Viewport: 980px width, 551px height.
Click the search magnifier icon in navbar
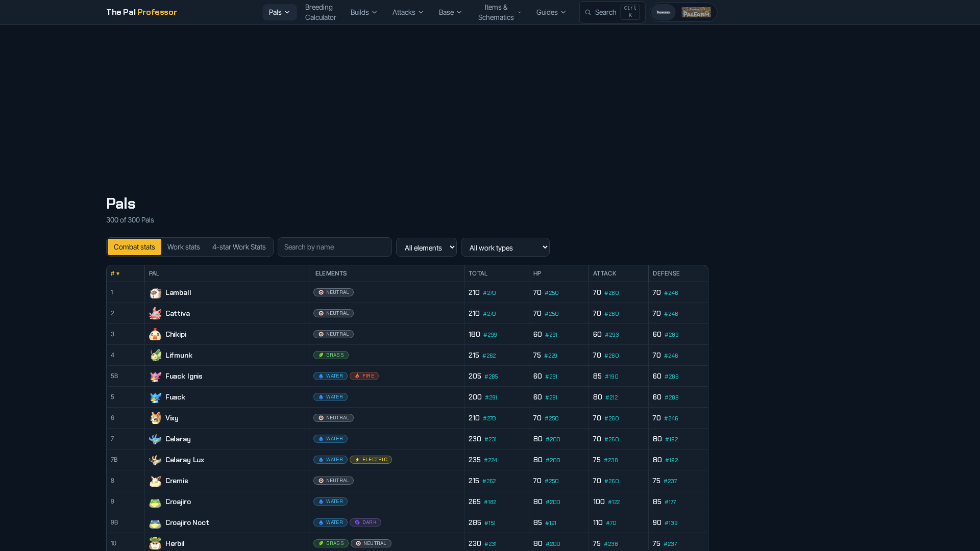(x=588, y=12)
